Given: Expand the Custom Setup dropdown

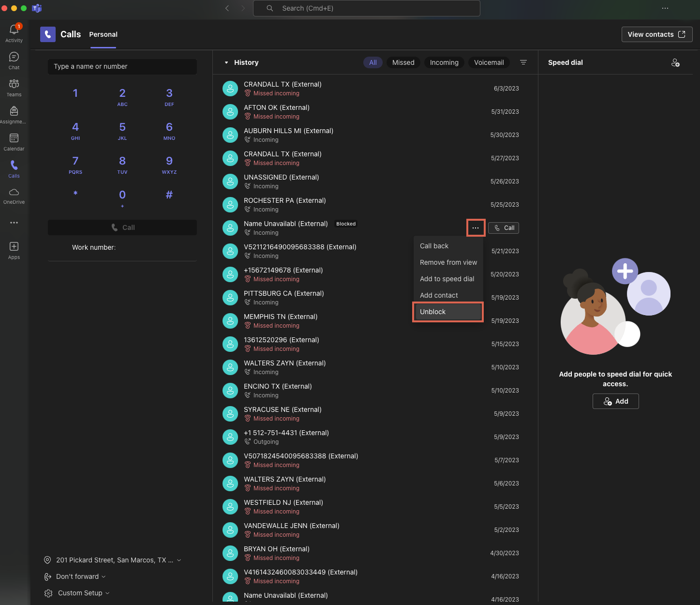Looking at the screenshot, I should pos(107,593).
